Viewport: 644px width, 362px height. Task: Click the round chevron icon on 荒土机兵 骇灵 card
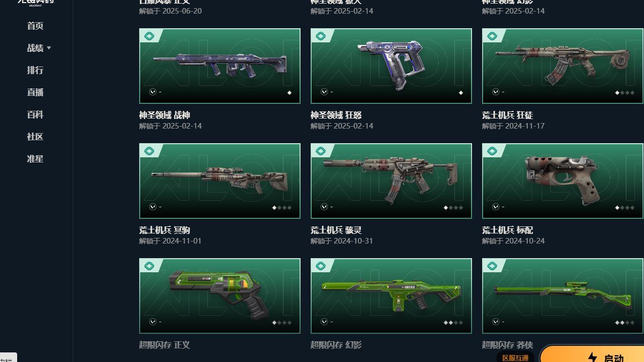[x=324, y=207]
